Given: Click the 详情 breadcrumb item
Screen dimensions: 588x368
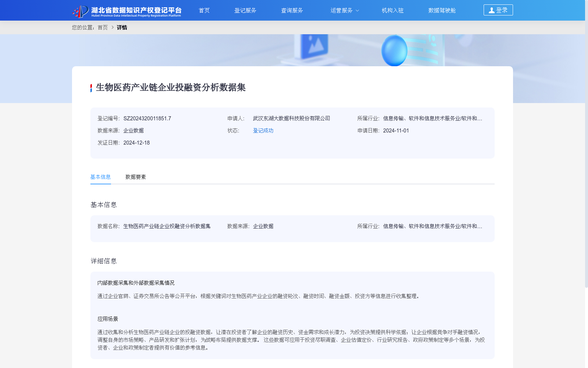Looking at the screenshot, I should (122, 28).
